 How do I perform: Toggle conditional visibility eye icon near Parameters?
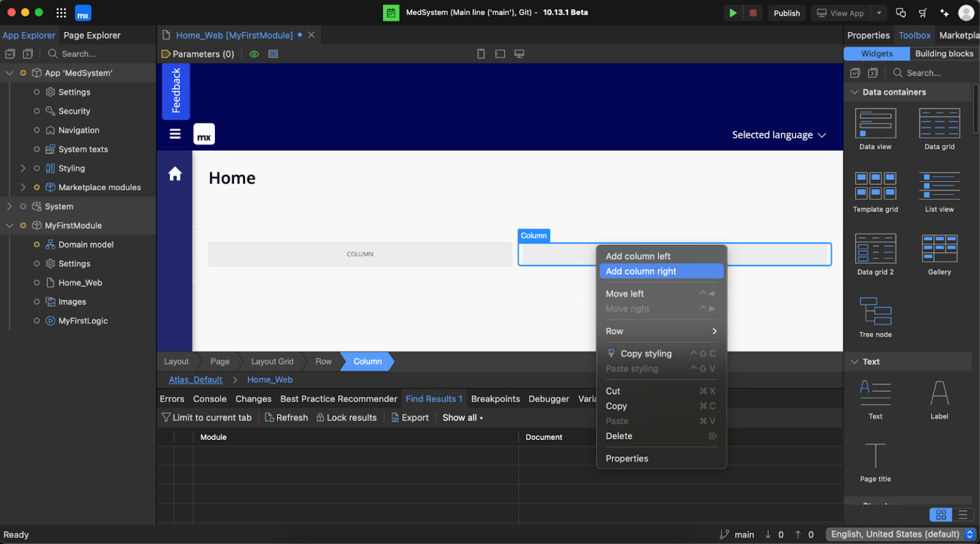[254, 54]
